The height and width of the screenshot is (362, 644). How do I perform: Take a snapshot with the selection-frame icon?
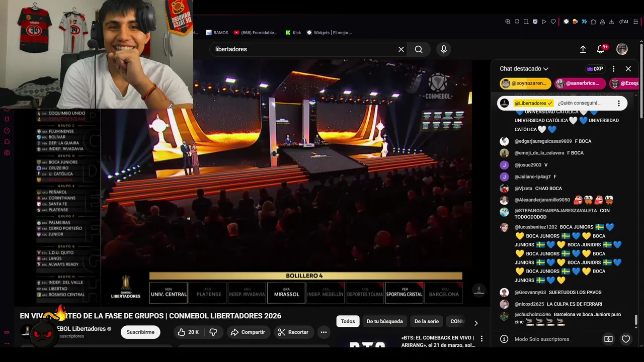[x=526, y=22]
